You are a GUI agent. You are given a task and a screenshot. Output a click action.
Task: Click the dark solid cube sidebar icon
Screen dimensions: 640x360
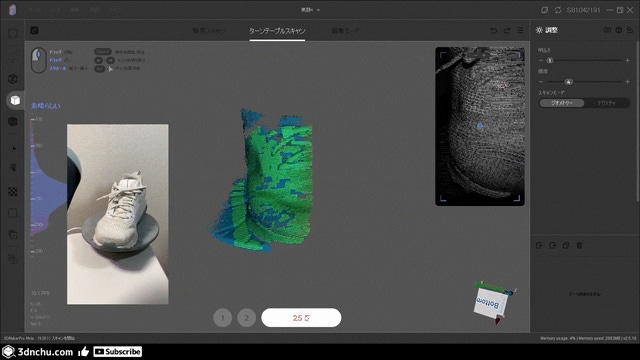click(13, 122)
